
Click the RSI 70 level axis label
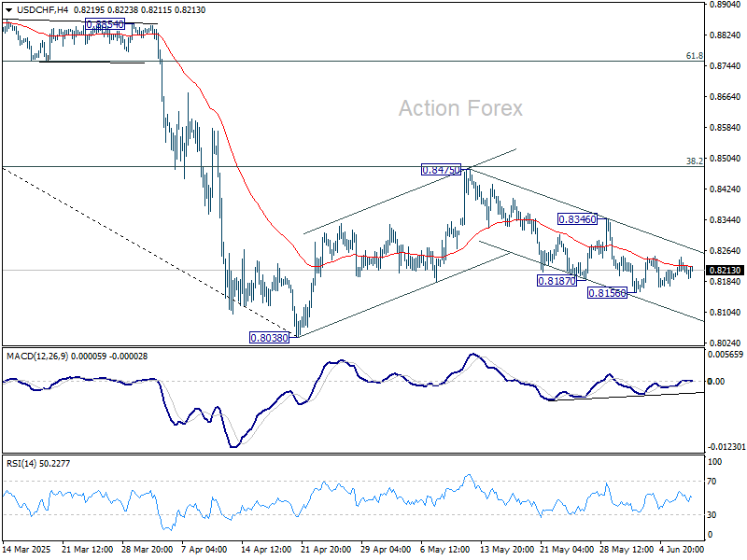pos(712,482)
